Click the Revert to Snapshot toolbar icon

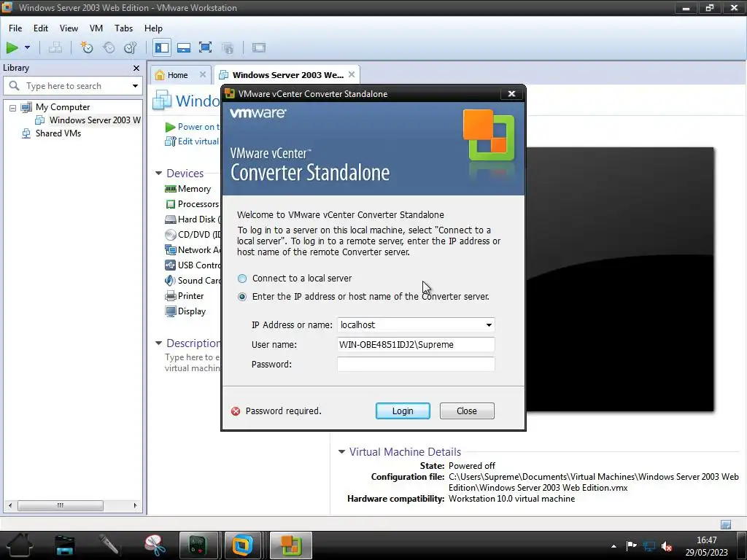point(109,47)
